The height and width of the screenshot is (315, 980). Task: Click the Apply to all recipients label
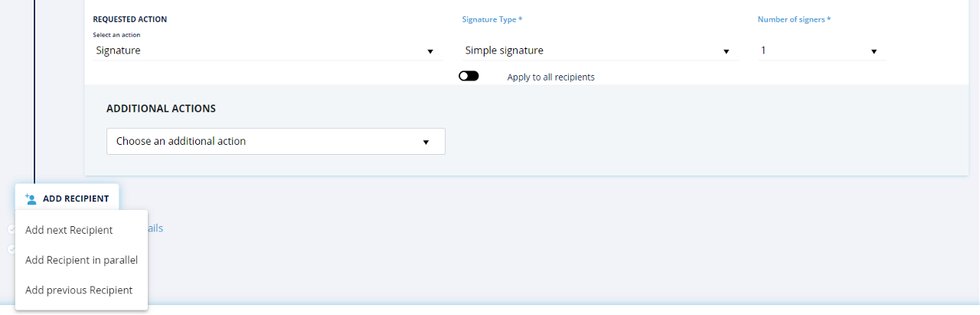tap(550, 77)
